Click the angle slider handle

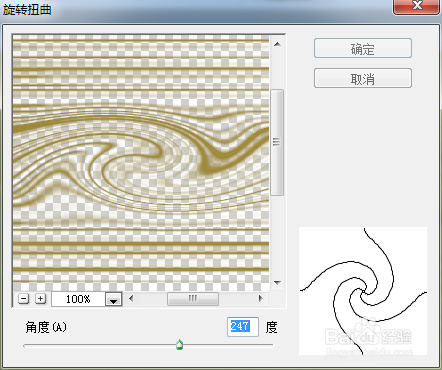click(x=179, y=345)
